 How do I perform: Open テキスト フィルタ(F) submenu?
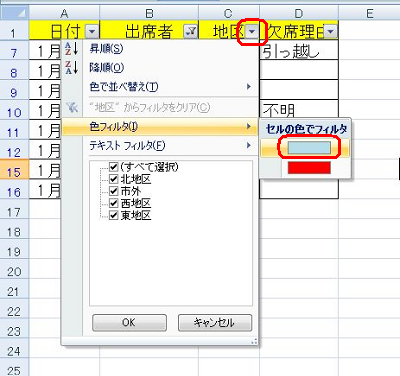pos(160,145)
